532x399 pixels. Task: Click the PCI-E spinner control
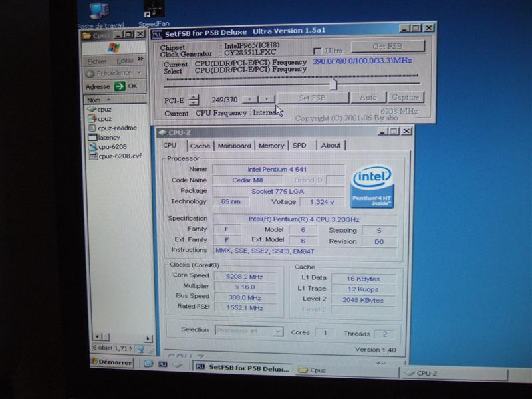[194, 100]
